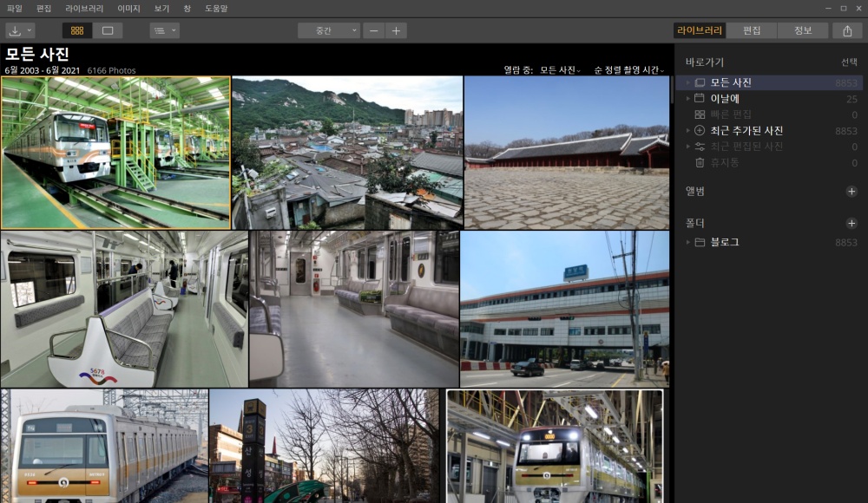Open the 중간 thumbnail size dropdown

(x=329, y=30)
